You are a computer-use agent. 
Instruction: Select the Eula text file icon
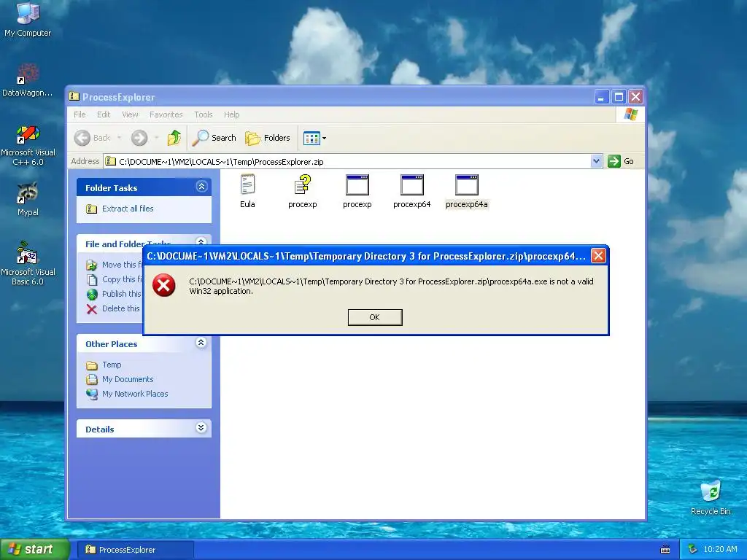pos(247,191)
